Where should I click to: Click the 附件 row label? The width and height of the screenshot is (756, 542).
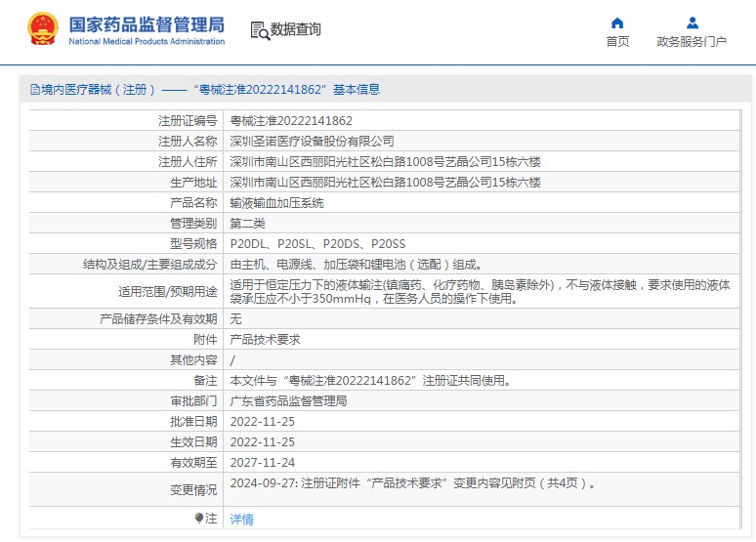click(x=205, y=340)
